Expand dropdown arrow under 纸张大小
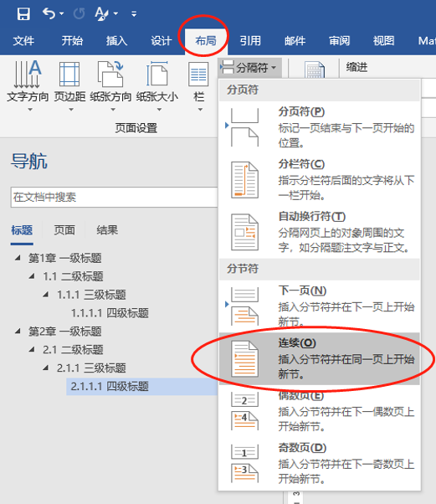436x504 pixels. pos(159,110)
